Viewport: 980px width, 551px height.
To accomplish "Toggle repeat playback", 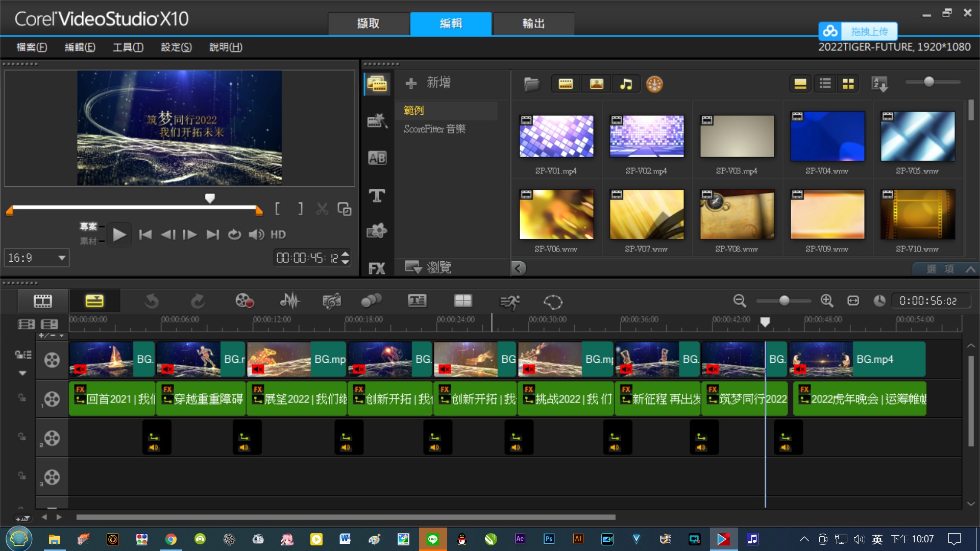I will click(234, 235).
